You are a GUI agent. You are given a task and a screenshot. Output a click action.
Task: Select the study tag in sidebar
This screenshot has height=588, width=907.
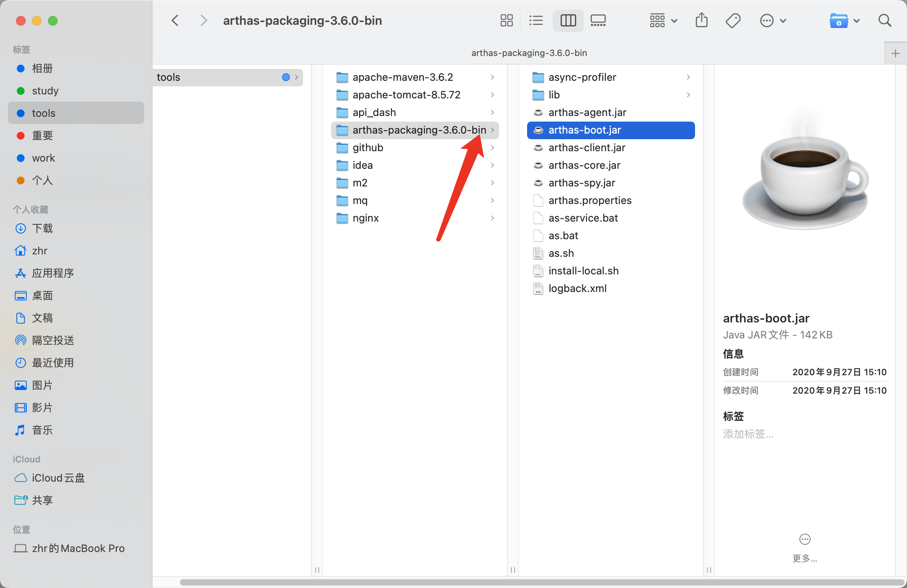[45, 91]
